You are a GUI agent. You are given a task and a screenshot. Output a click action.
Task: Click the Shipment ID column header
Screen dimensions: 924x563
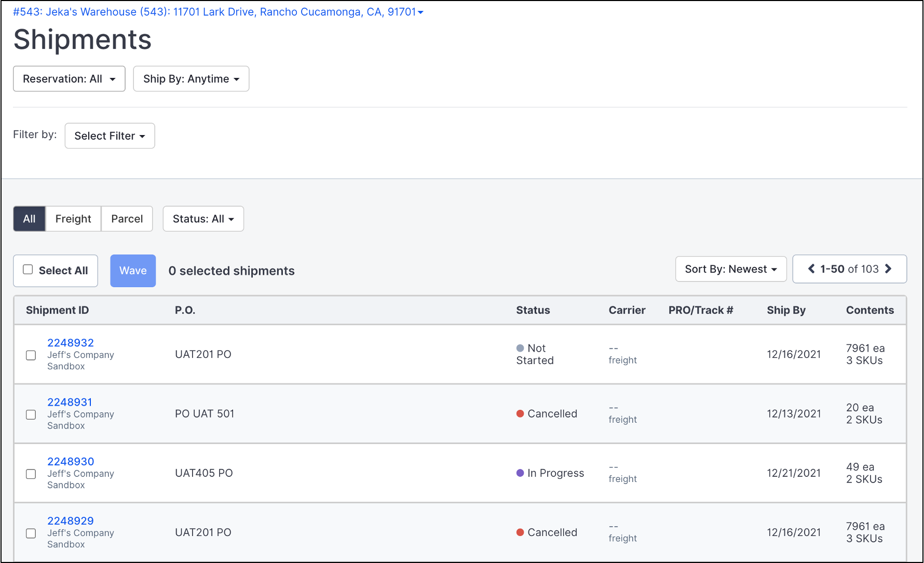[x=57, y=310]
